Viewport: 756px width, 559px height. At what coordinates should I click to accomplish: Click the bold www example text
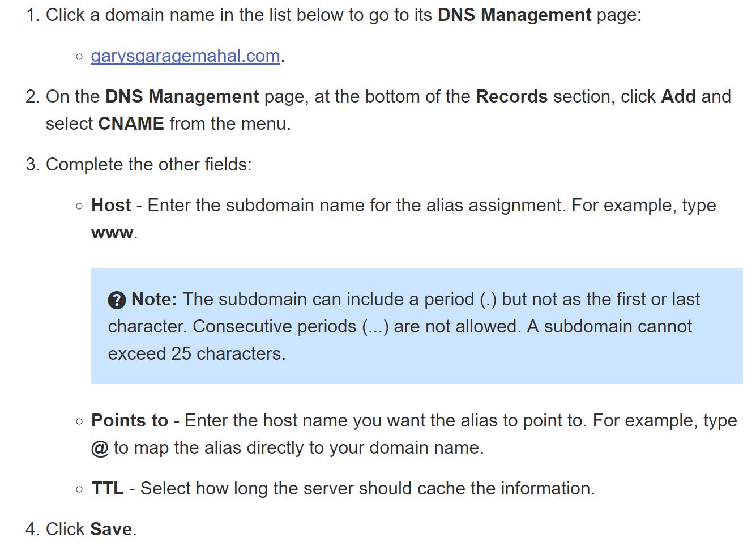pos(113,233)
